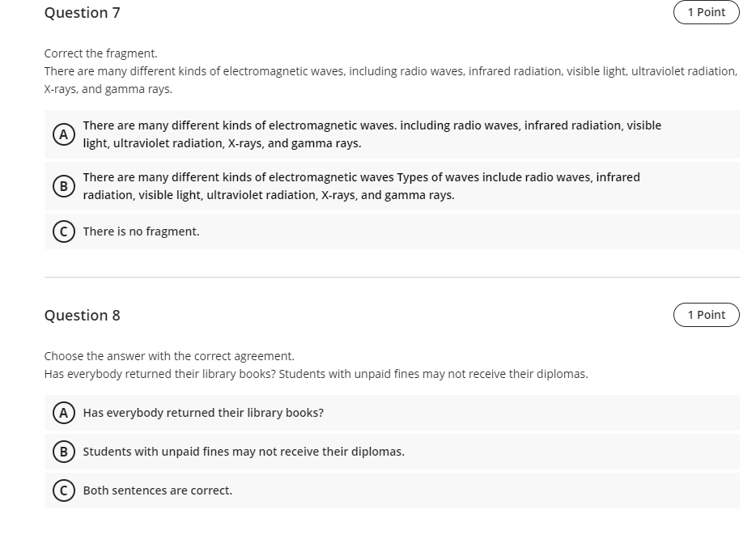Click the circled A icon in Question 7

tap(64, 134)
